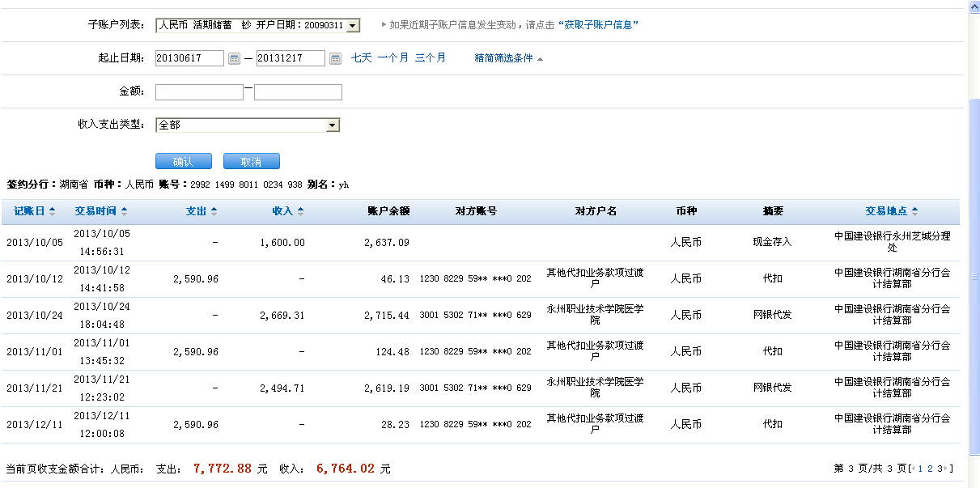
Task: Click balance value 2,637.09
Action: [x=387, y=242]
